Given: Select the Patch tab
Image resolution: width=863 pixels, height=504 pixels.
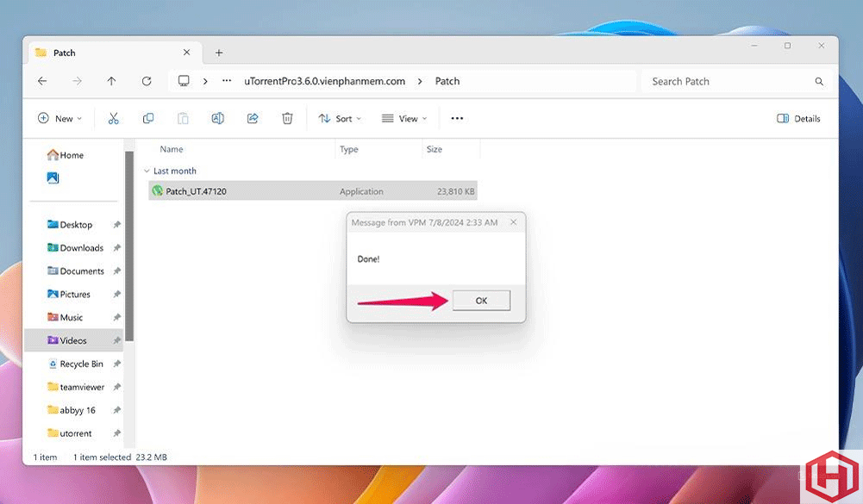Looking at the screenshot, I should 115,53.
